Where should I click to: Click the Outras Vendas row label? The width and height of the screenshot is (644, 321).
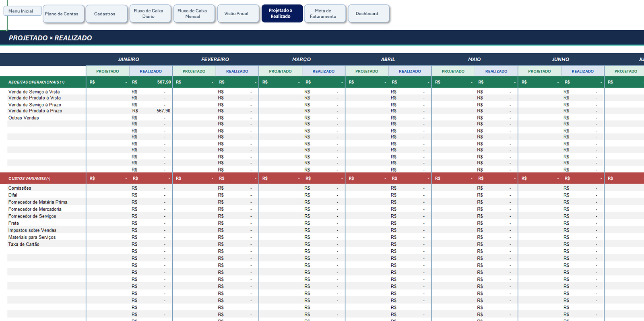pos(24,118)
